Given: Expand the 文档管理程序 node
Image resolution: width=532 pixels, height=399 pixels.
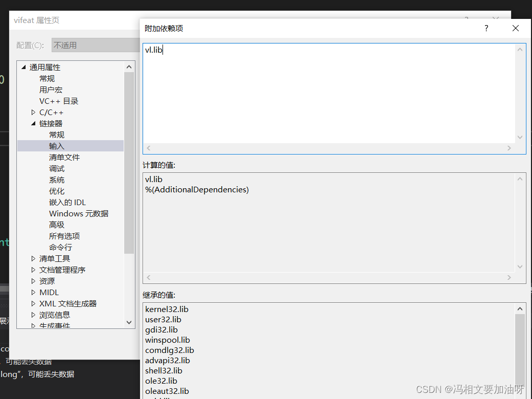Looking at the screenshot, I should pyautogui.click(x=33, y=270).
